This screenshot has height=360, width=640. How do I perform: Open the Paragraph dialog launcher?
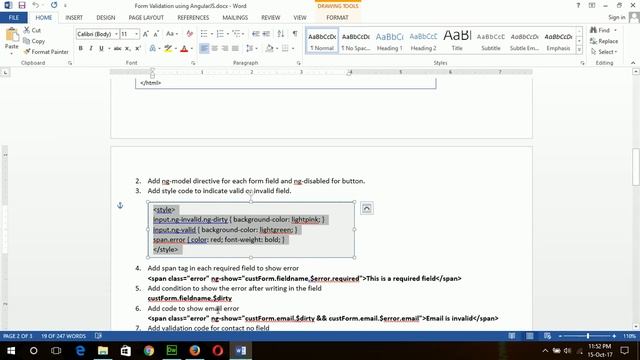pyautogui.click(x=299, y=63)
